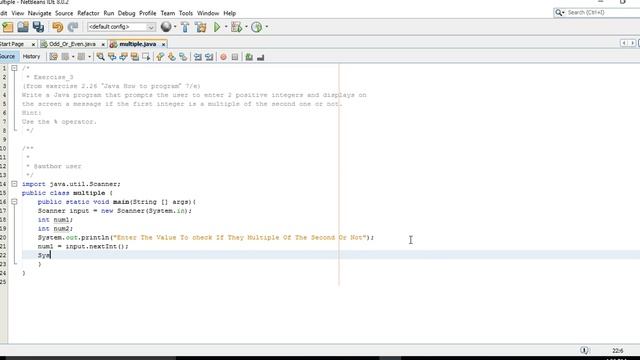This screenshot has height=360, width=640.
Task: Open the default config combo box
Action: (121, 27)
